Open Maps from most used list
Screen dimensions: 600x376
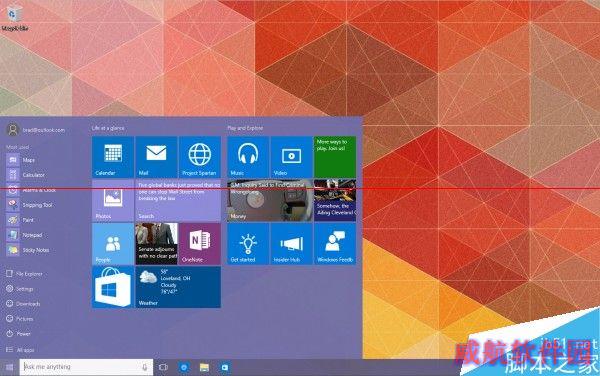pyautogui.click(x=21, y=160)
